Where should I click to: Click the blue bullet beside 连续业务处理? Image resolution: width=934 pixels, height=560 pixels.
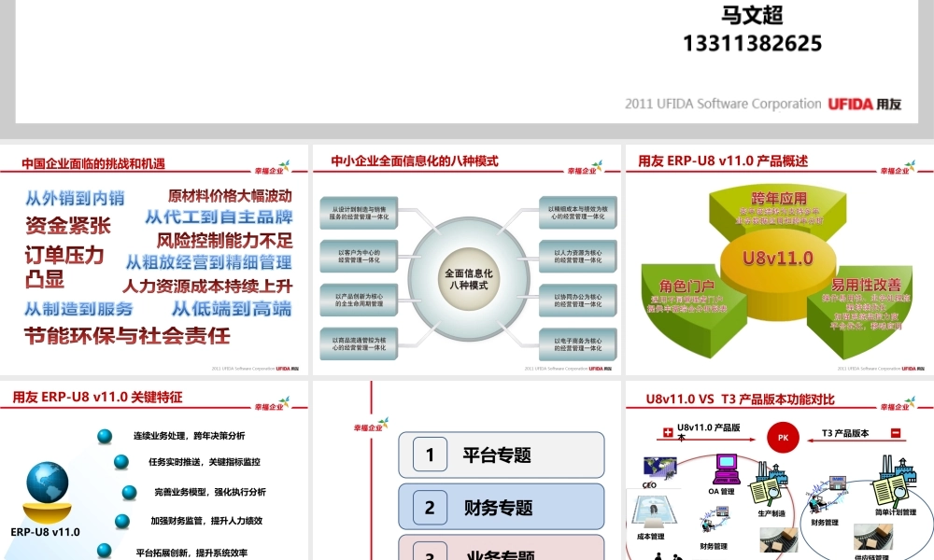point(105,436)
